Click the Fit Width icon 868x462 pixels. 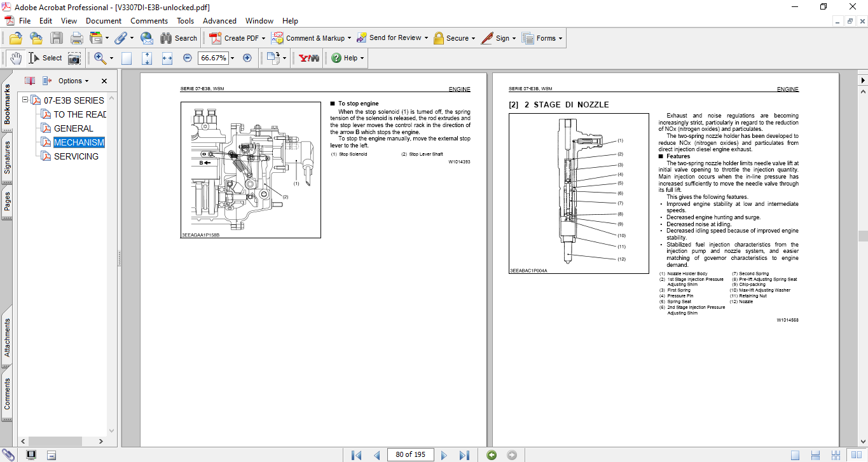click(167, 58)
